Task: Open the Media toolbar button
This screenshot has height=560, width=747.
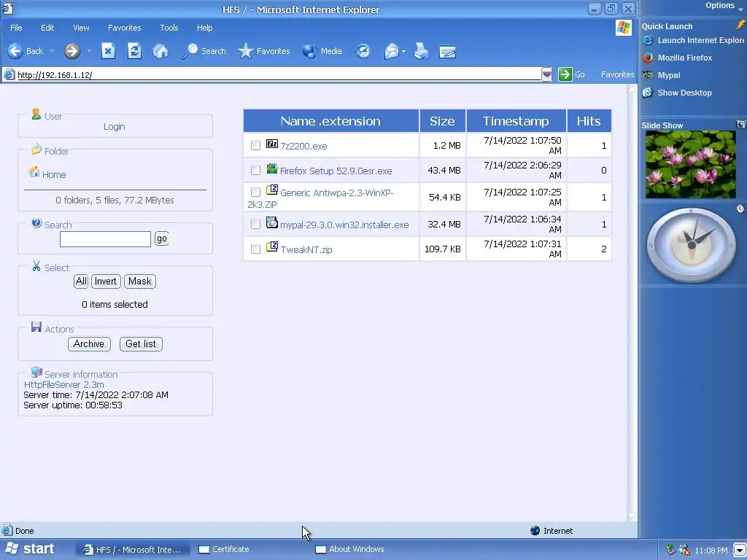Action: click(322, 51)
